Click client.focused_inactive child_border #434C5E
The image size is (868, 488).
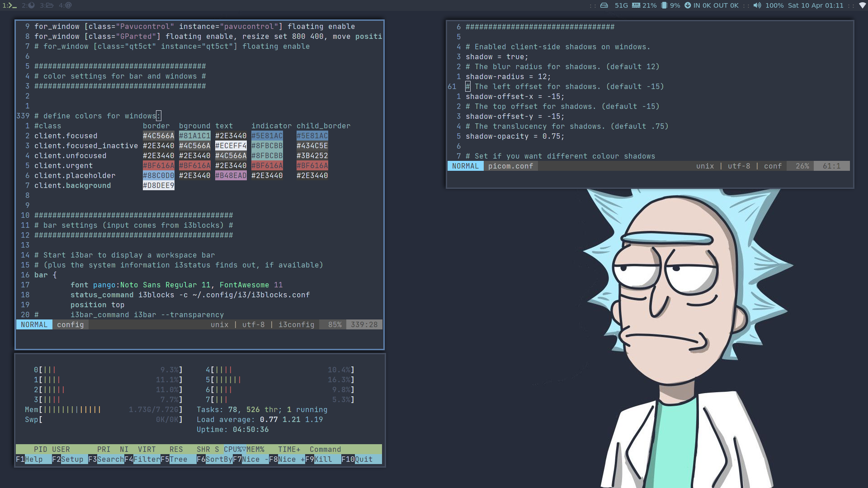(x=312, y=146)
